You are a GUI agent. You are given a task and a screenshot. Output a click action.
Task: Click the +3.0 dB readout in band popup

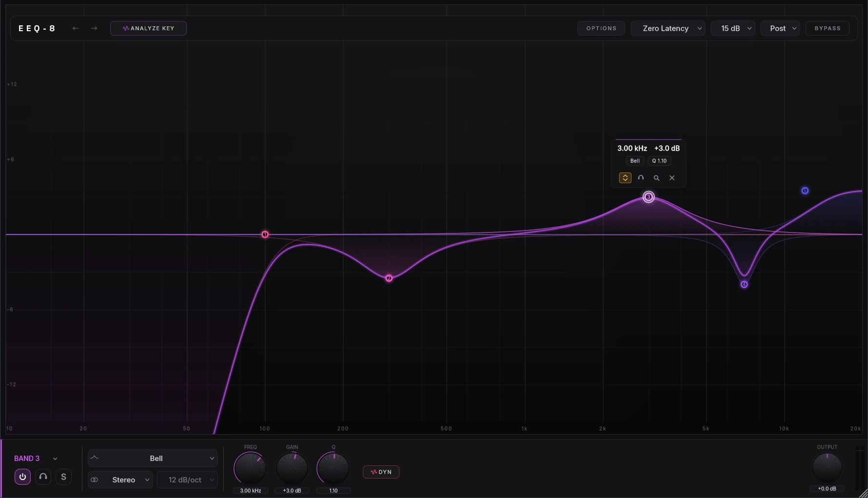point(667,148)
